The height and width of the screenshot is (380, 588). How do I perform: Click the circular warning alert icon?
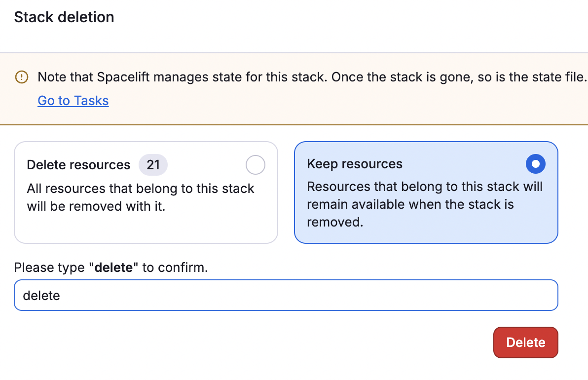21,77
